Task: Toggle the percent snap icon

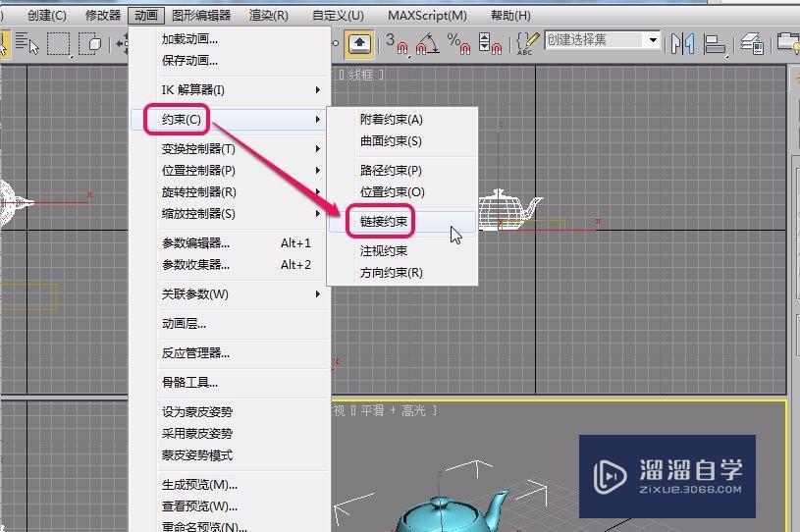Action: [458, 43]
